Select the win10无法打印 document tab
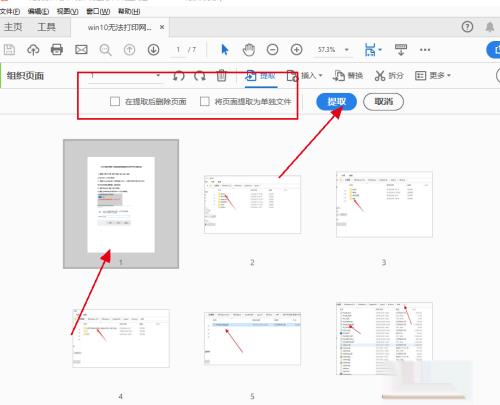This screenshot has width=500, height=405. pyautogui.click(x=120, y=27)
